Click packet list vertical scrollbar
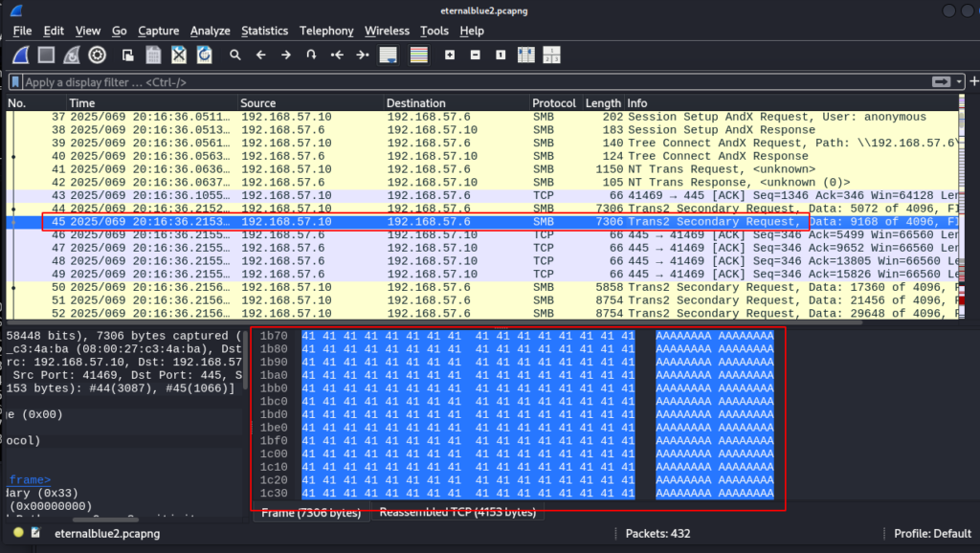 point(961,207)
